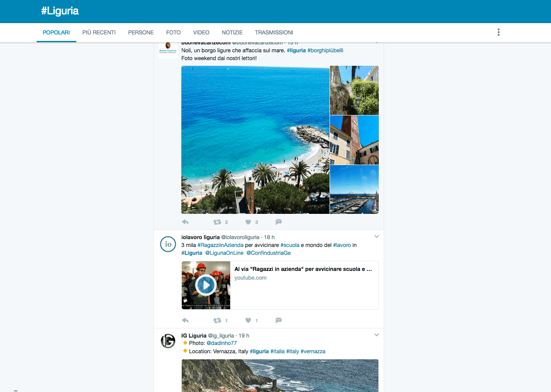
Task: Open the #italia hashtag
Action: [x=278, y=351]
